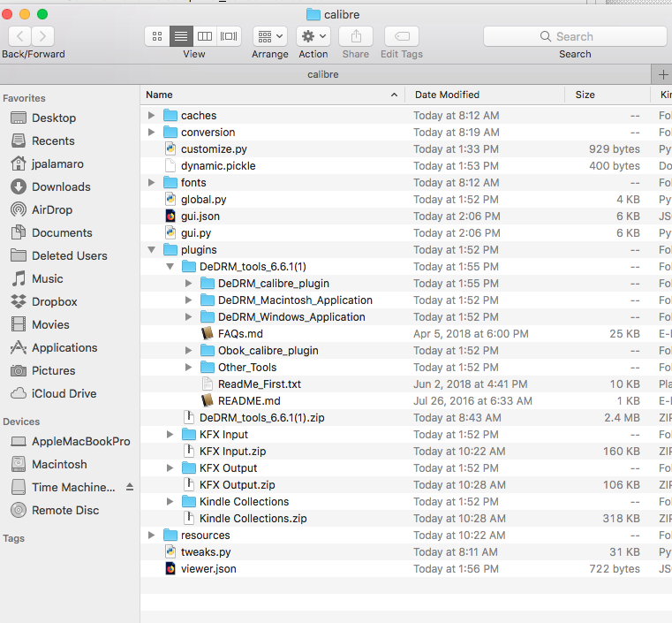The height and width of the screenshot is (623, 672).
Task: Select the dynamic.pickle file
Action: click(218, 166)
